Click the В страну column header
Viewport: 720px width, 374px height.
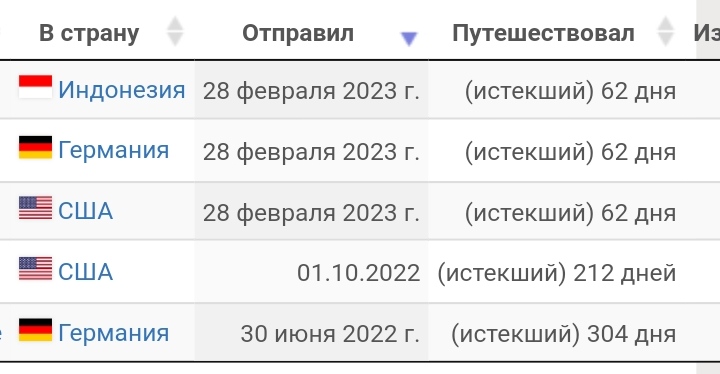(89, 33)
